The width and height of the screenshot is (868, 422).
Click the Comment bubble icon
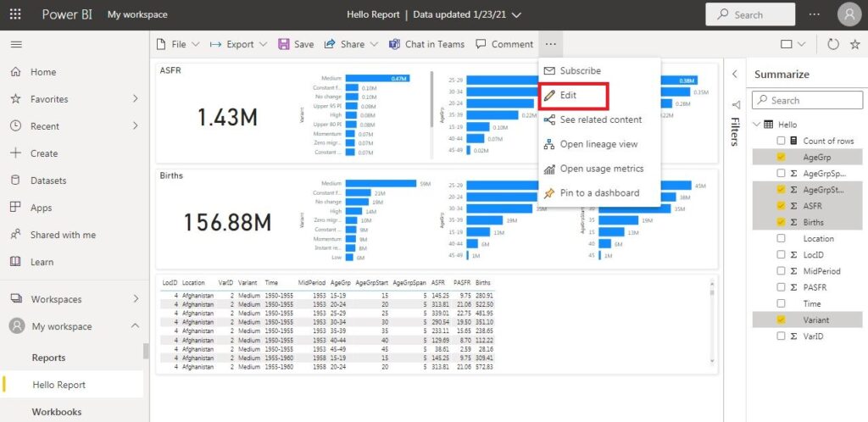(x=481, y=44)
